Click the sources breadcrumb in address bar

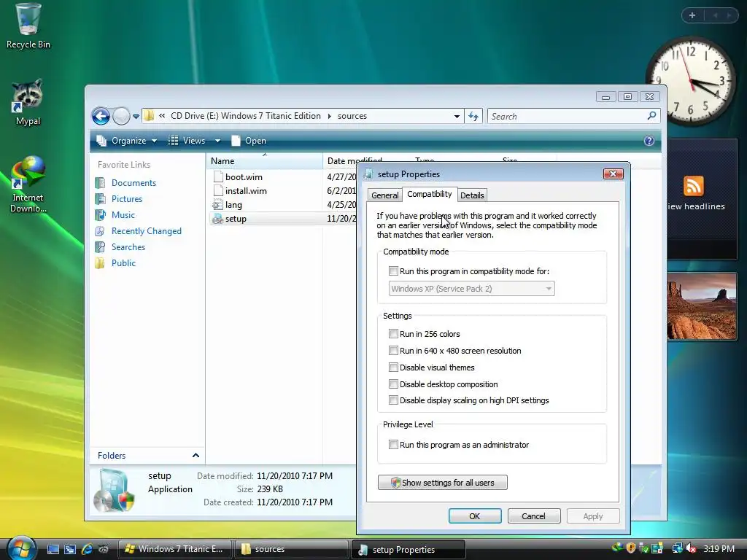click(x=352, y=116)
